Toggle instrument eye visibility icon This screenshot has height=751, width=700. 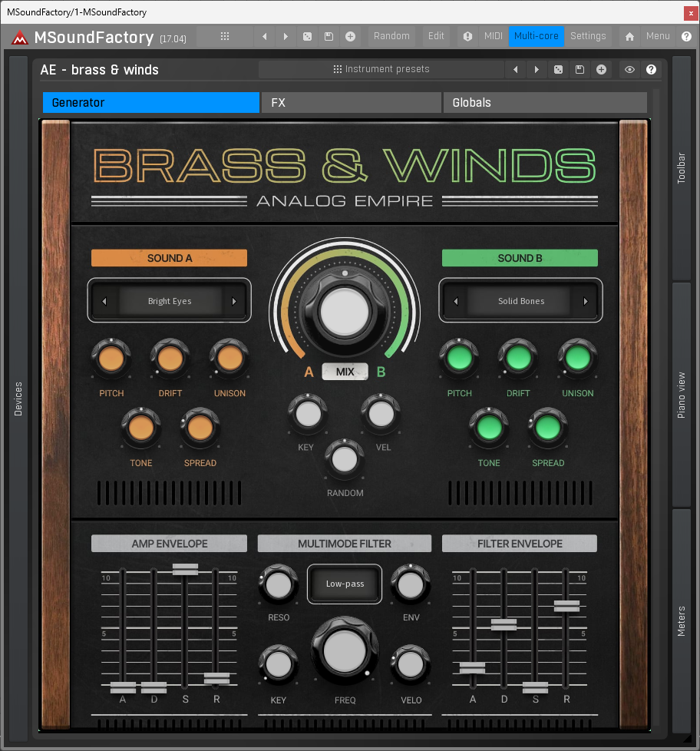point(629,70)
